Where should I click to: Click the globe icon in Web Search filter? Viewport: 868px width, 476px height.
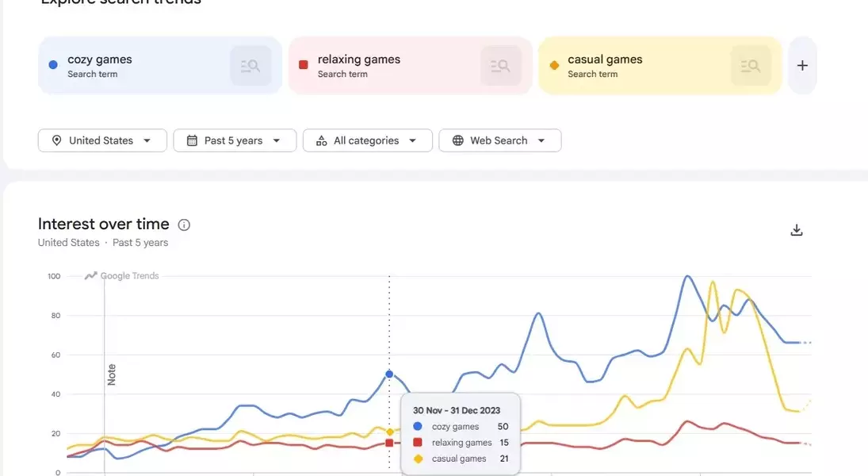pyautogui.click(x=458, y=140)
